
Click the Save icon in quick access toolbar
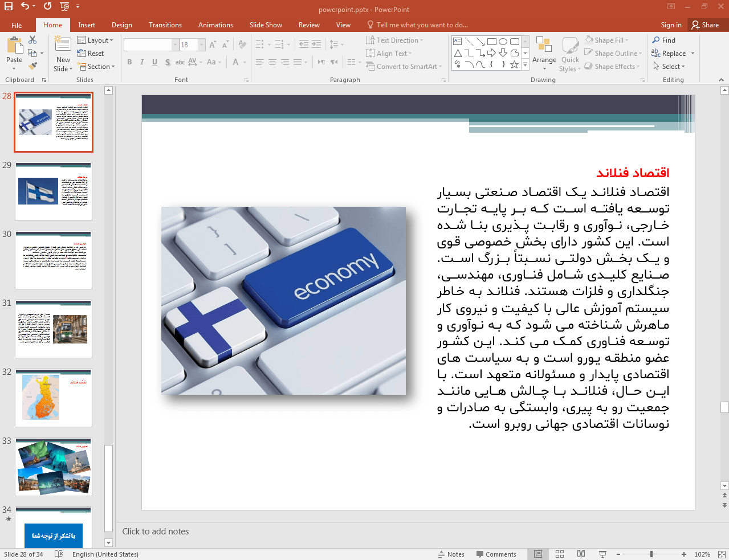pos(9,6)
